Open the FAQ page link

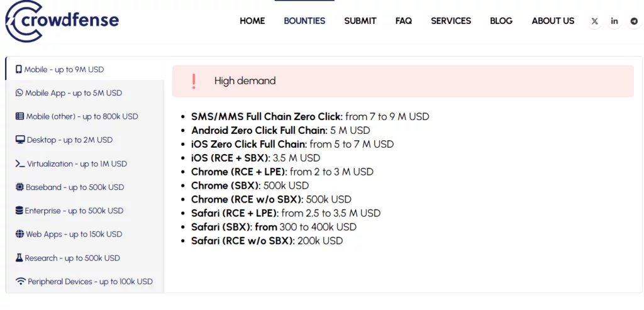point(404,21)
